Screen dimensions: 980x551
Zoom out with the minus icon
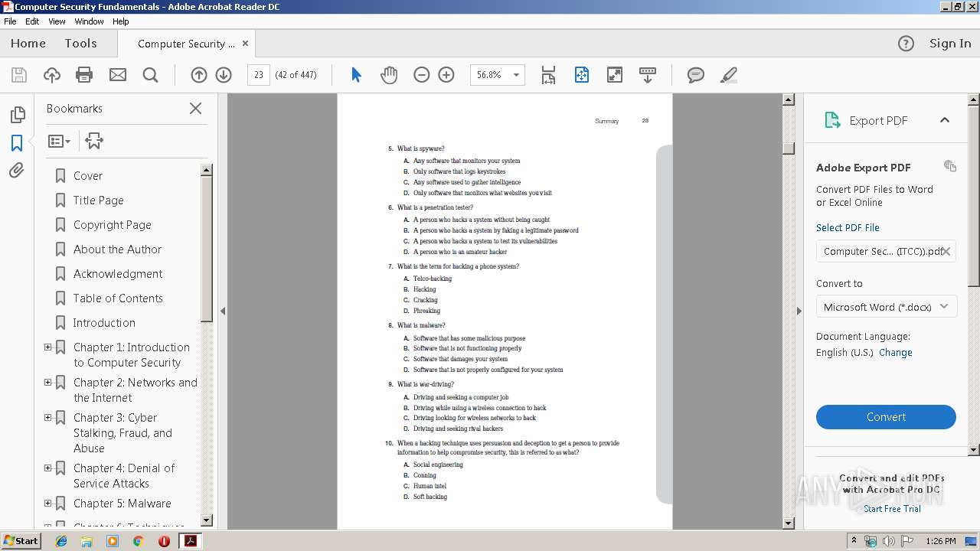pyautogui.click(x=422, y=75)
